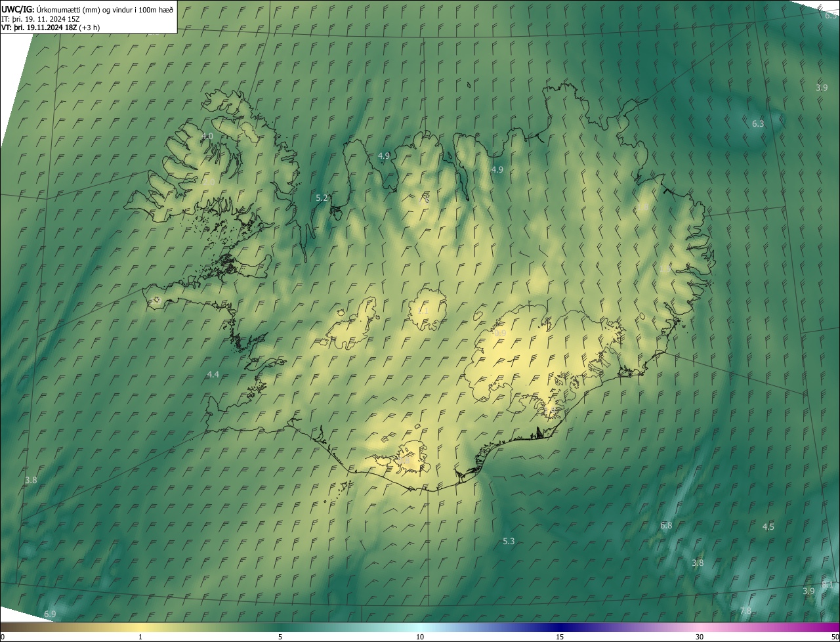Click the VT valid time 18Z line
Screen dimensions: 840x642
(x=51, y=28)
